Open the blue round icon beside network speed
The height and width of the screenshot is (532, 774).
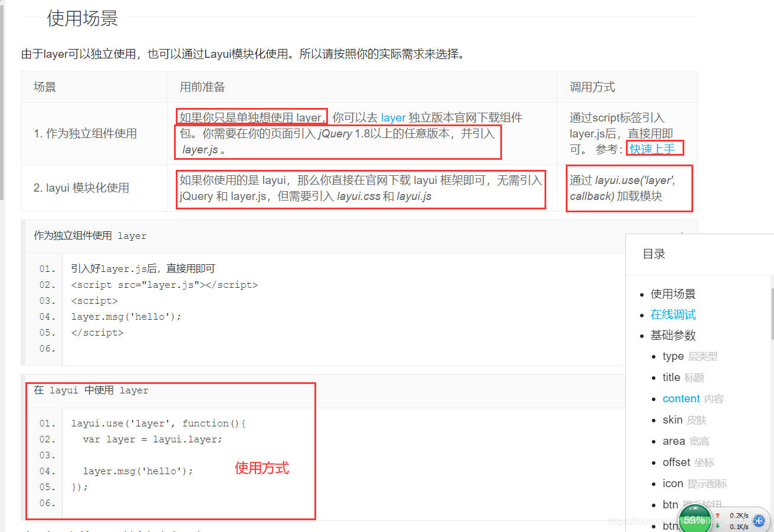pos(759,520)
